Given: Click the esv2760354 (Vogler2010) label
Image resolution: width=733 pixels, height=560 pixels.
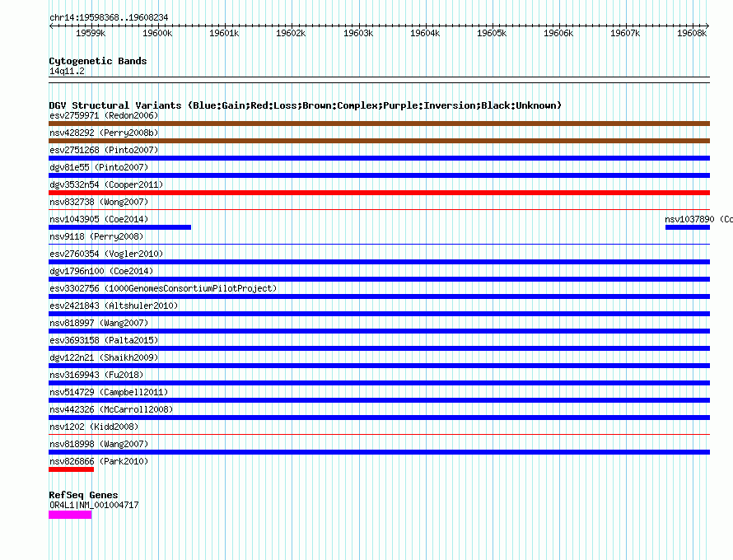Looking at the screenshot, I should [106, 254].
